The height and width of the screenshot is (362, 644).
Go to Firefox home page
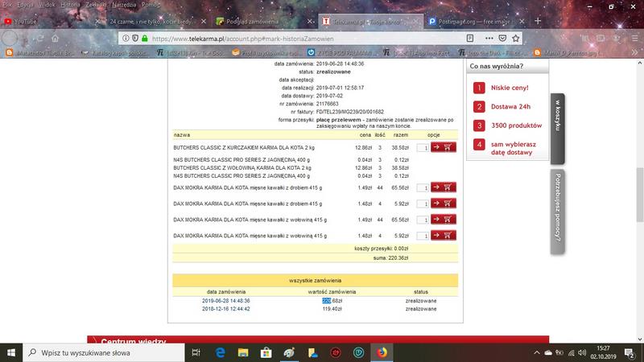coord(55,39)
